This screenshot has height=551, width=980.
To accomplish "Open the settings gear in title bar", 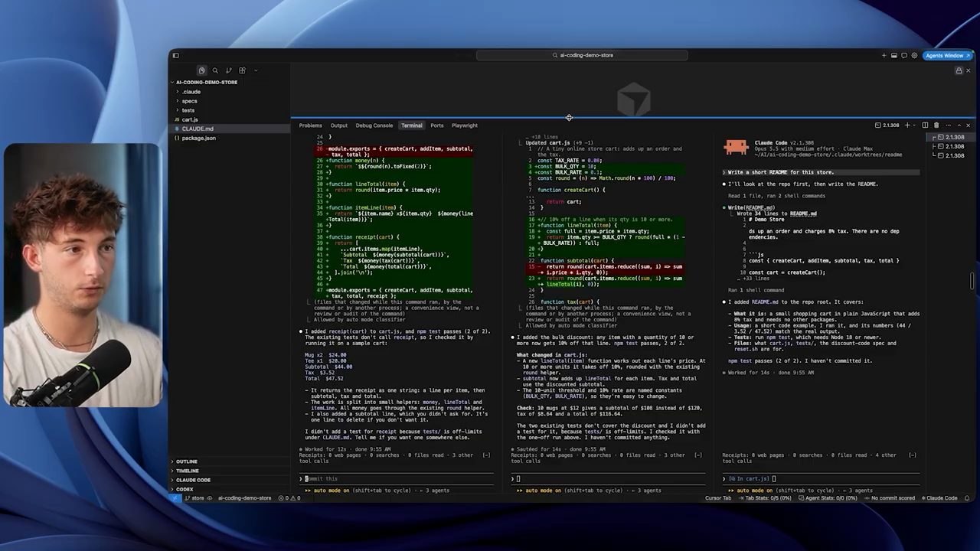I will [x=914, y=56].
